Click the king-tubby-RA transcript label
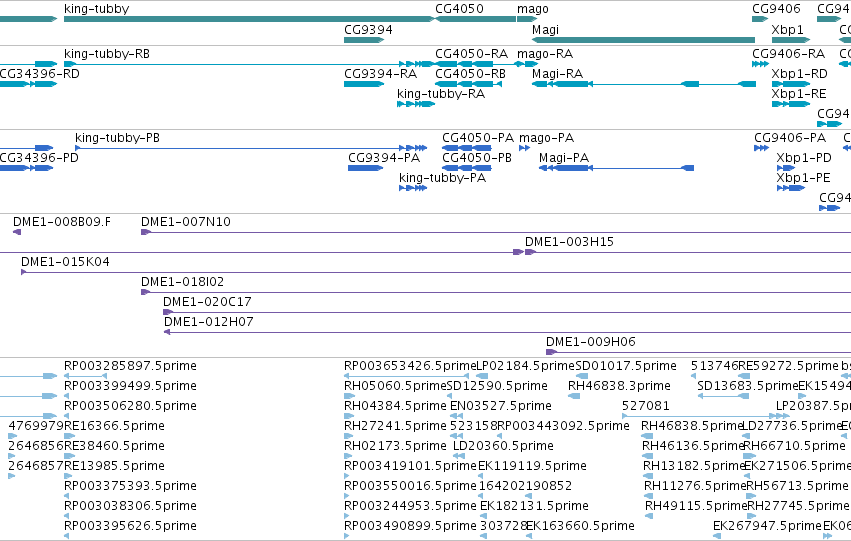The width and height of the screenshot is (851, 541). tap(441, 94)
